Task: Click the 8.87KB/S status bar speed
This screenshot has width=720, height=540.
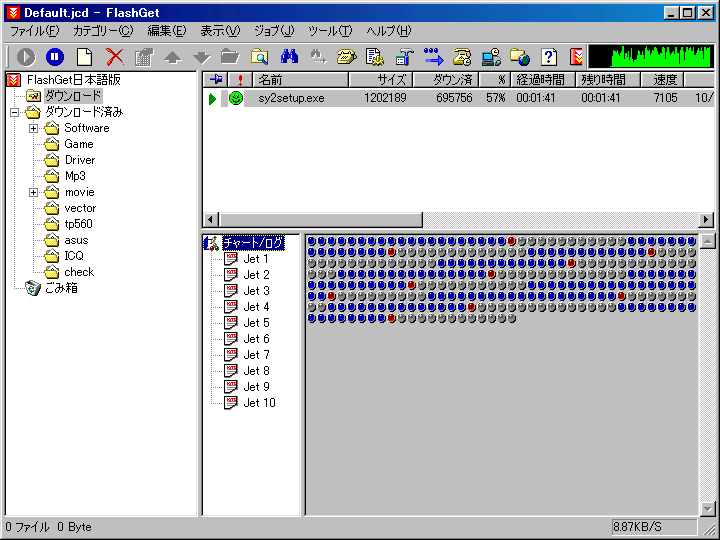Action: [654, 527]
